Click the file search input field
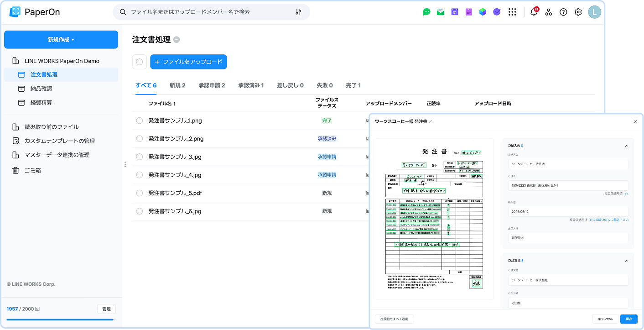The height and width of the screenshot is (330, 644). pos(211,12)
